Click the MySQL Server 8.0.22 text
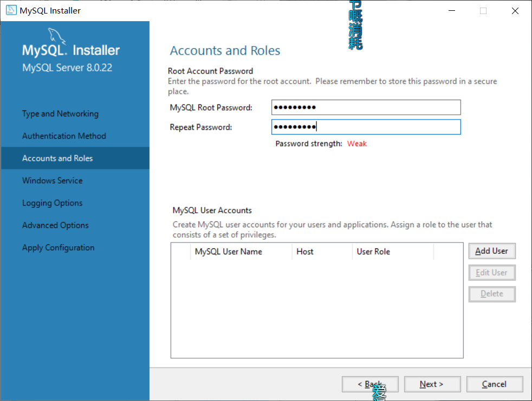The width and height of the screenshot is (532, 401). [67, 68]
